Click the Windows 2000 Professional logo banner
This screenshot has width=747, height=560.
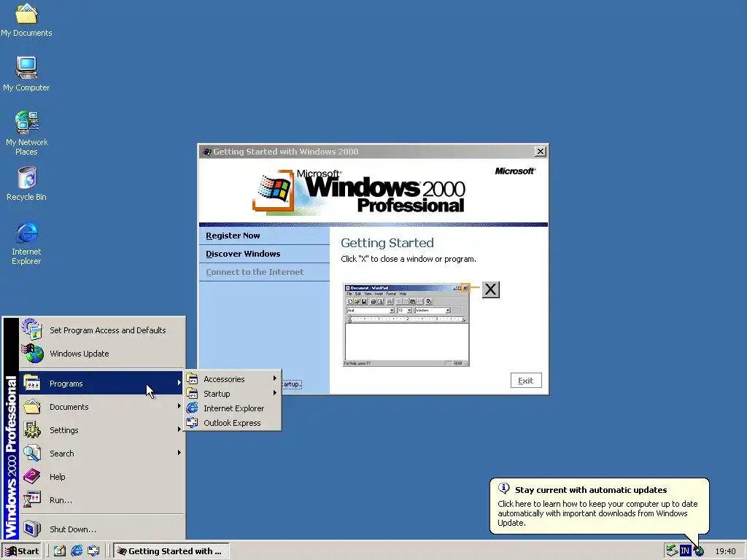358,192
